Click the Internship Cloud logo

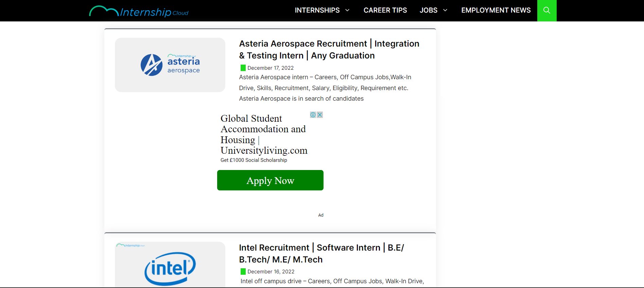[x=139, y=12]
